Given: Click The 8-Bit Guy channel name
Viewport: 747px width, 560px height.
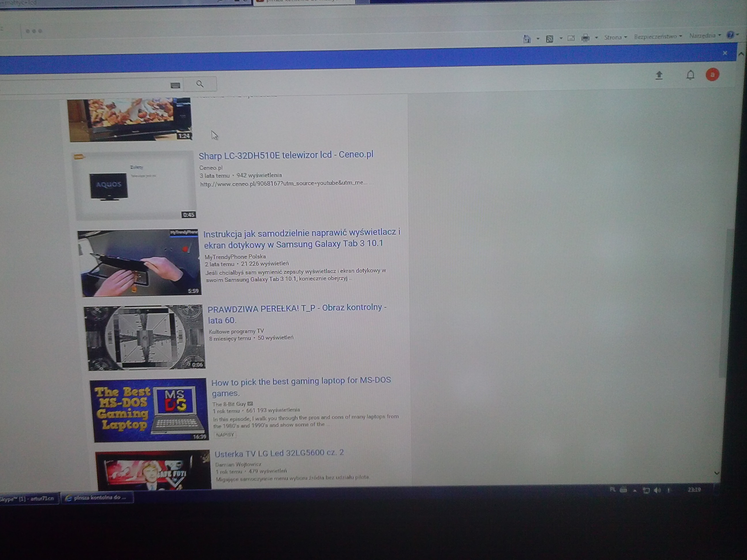Looking at the screenshot, I should point(229,404).
